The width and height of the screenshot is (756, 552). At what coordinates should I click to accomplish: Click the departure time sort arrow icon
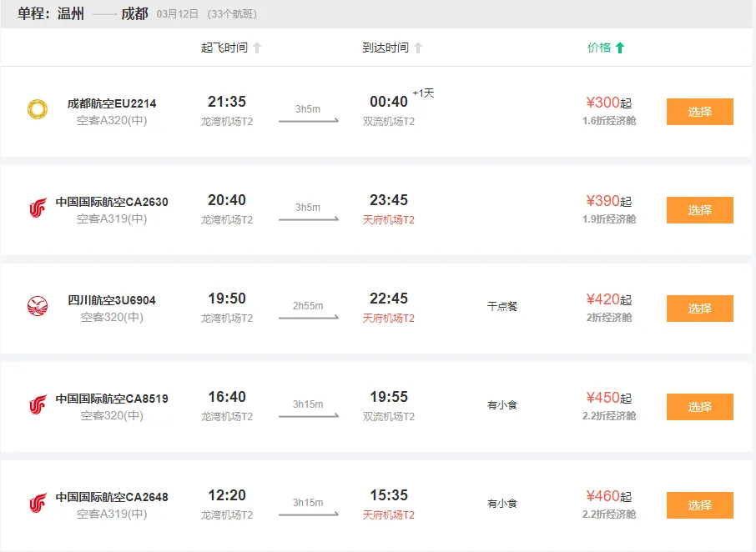257,48
